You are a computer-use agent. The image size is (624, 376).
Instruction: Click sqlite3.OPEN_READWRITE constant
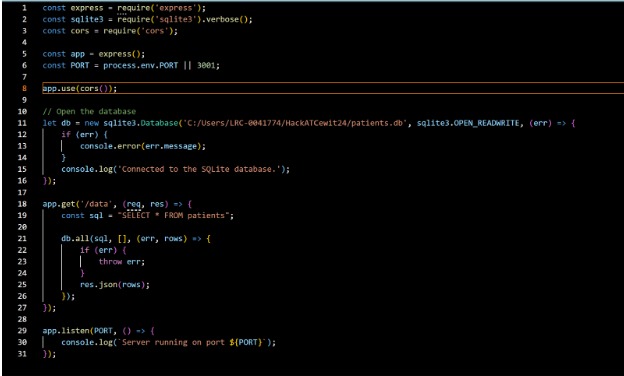pos(468,123)
